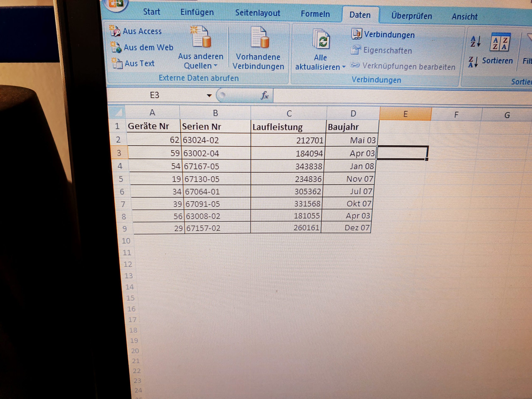Screen dimensions: 532x399
Task: Click into the formula bar field
Action: tap(385, 97)
